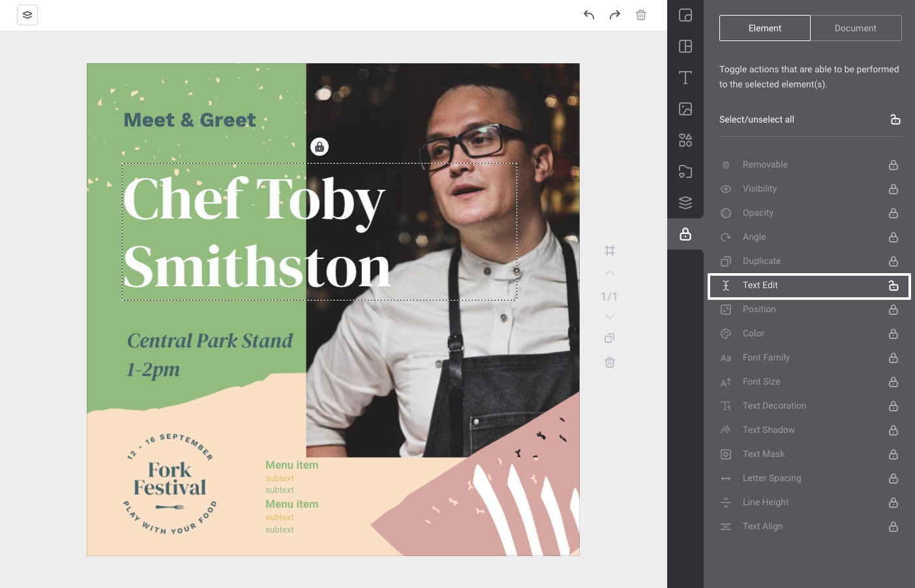This screenshot has width=915, height=588.
Task: Switch to the Document tab
Action: pos(855,28)
